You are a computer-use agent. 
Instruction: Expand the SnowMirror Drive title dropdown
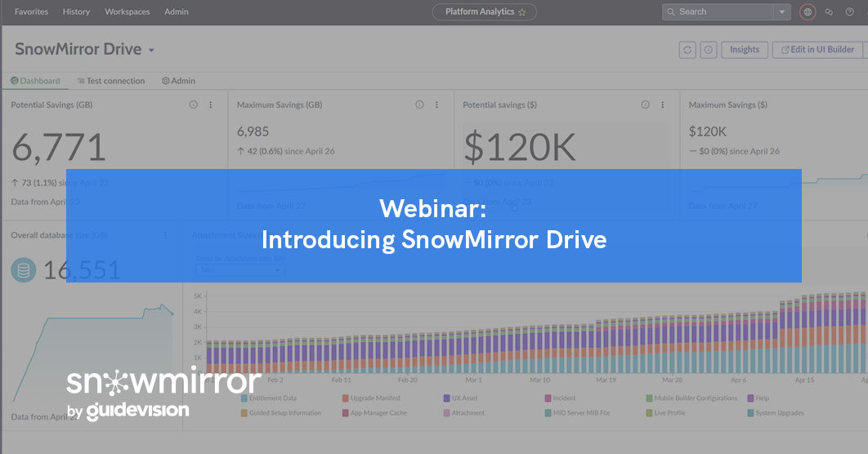151,50
